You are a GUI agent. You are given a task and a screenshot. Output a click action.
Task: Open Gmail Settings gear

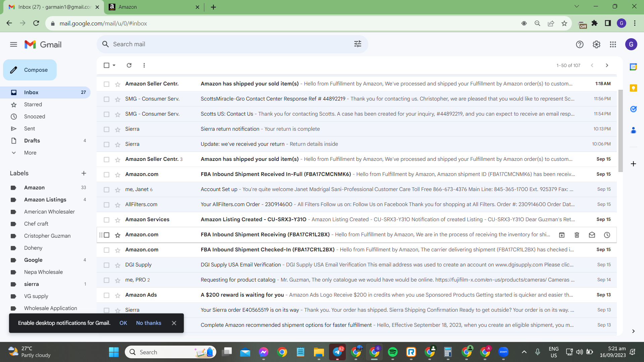coord(596,44)
